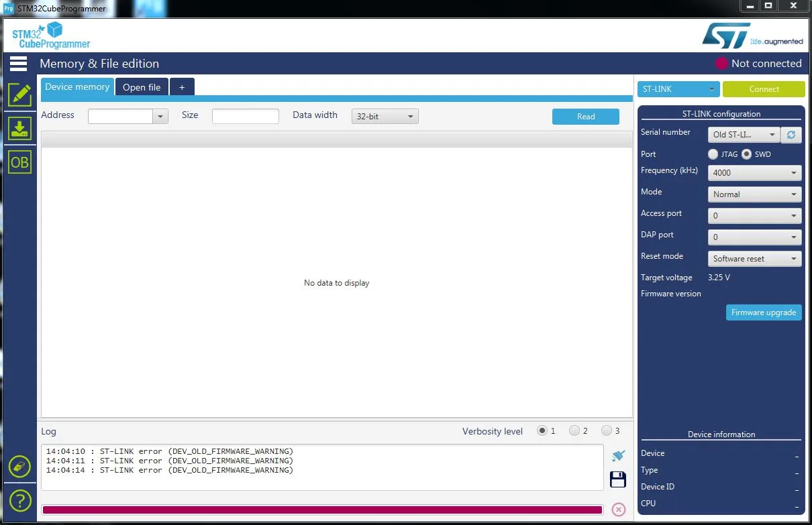Set verbosity level to 3
The width and height of the screenshot is (812, 525).
(x=607, y=430)
